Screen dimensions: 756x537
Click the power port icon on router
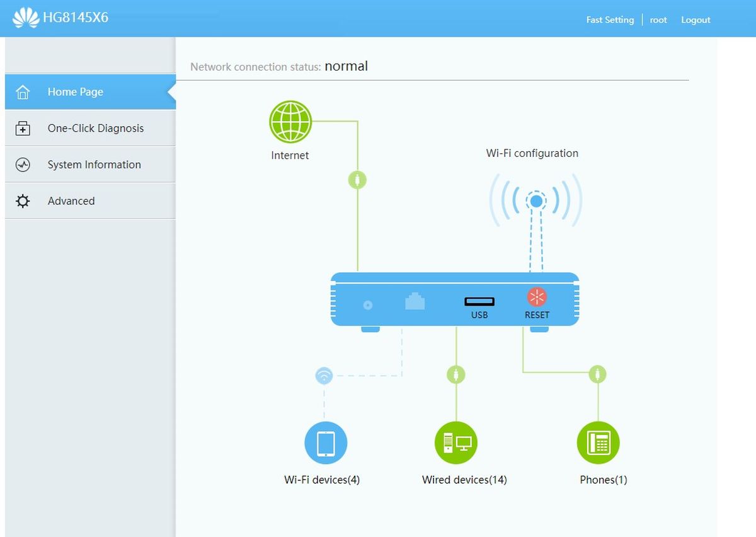(x=368, y=305)
